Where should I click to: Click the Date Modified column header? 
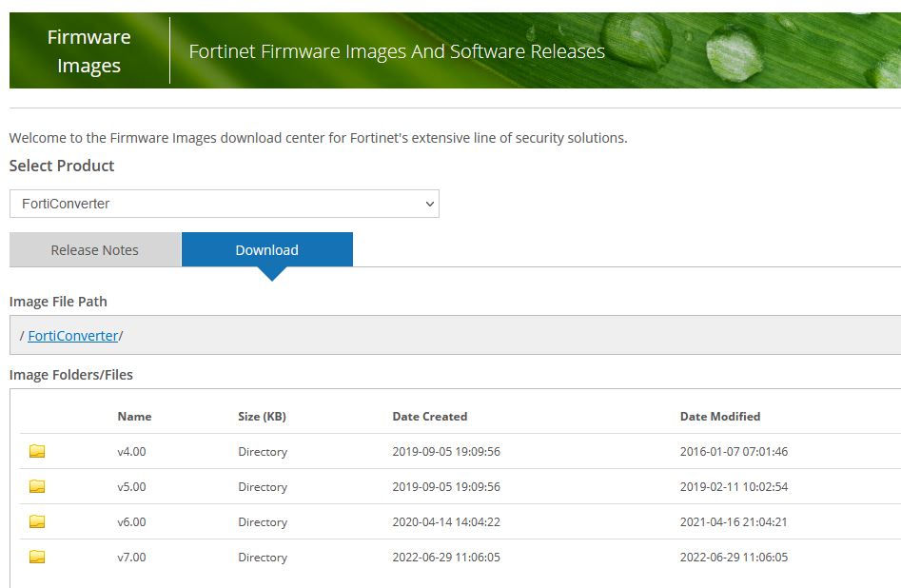click(719, 416)
